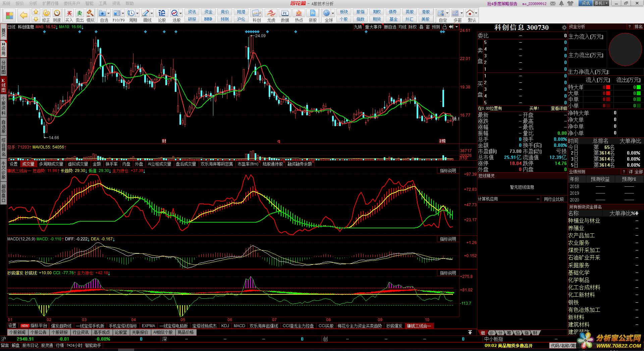644x351 pixels.
Task: Expand the F10/F9 dropdown arrow
Action: tap(123, 13)
